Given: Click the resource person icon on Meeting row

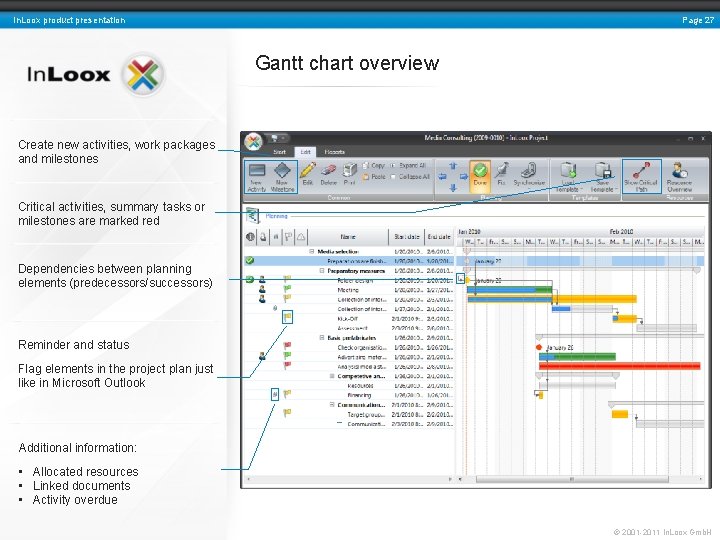Looking at the screenshot, I should coord(262,289).
